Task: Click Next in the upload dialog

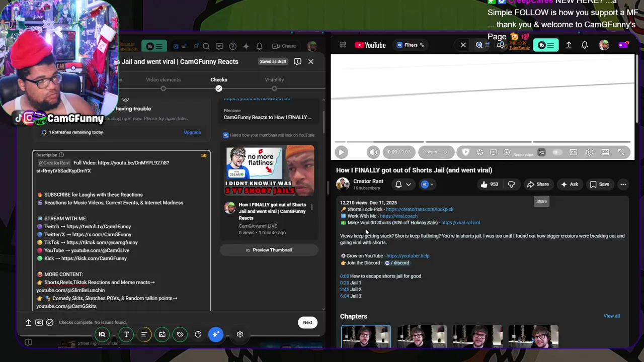Action: tap(307, 322)
